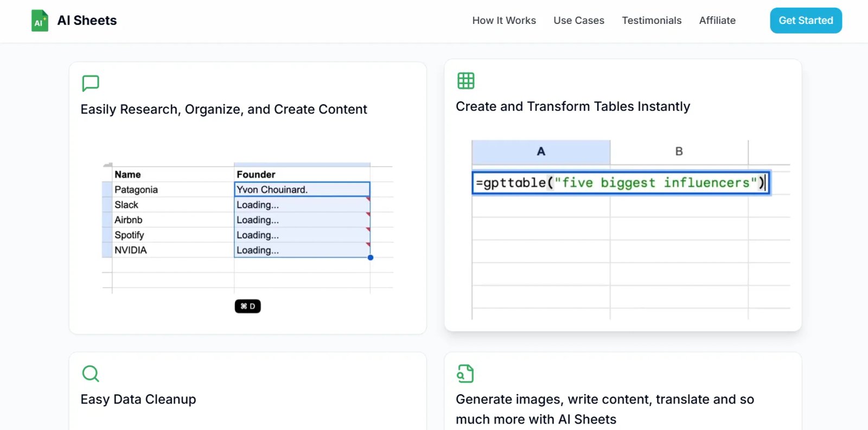Open the Testimonials nav link
Image resolution: width=868 pixels, height=430 pixels.
click(x=652, y=21)
